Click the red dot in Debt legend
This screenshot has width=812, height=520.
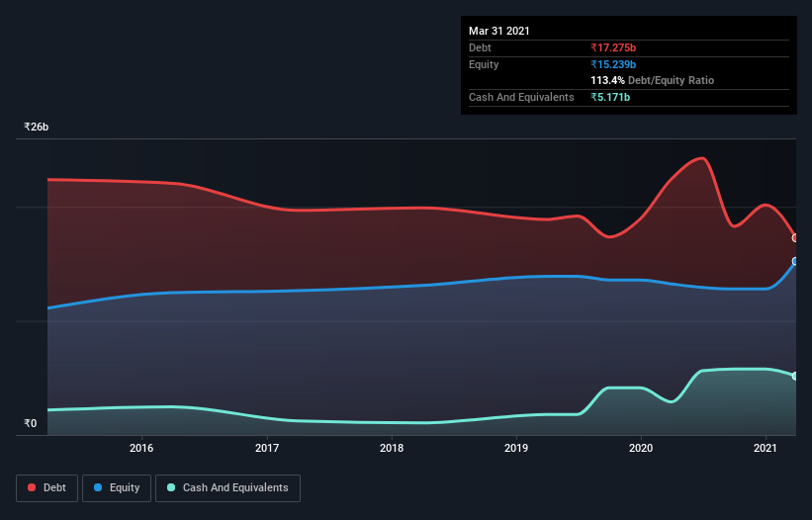click(x=32, y=487)
